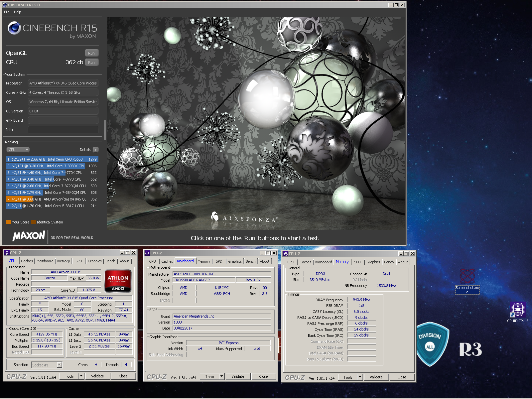Viewport: 532px width, 399px height.
Task: Switch to Memory tab in first CPU-Z window
Action: click(x=64, y=261)
